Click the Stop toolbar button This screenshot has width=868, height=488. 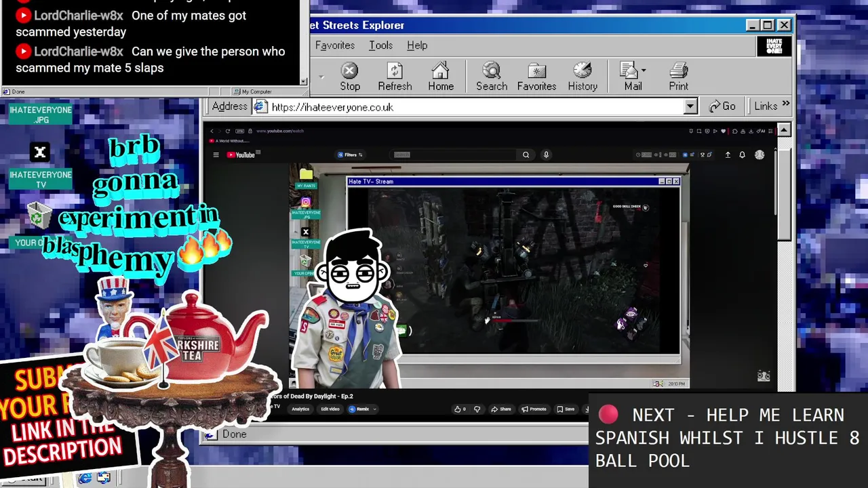[x=350, y=77]
